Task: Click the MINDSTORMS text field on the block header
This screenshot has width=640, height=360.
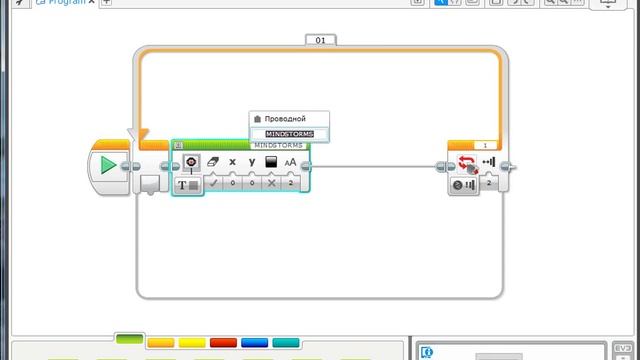Action: [x=279, y=145]
